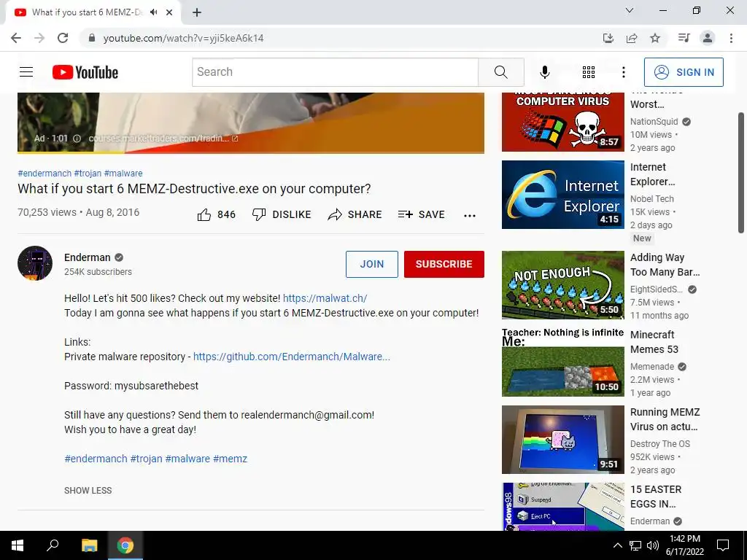Open Windows Start menu
747x560 pixels.
[x=18, y=545]
